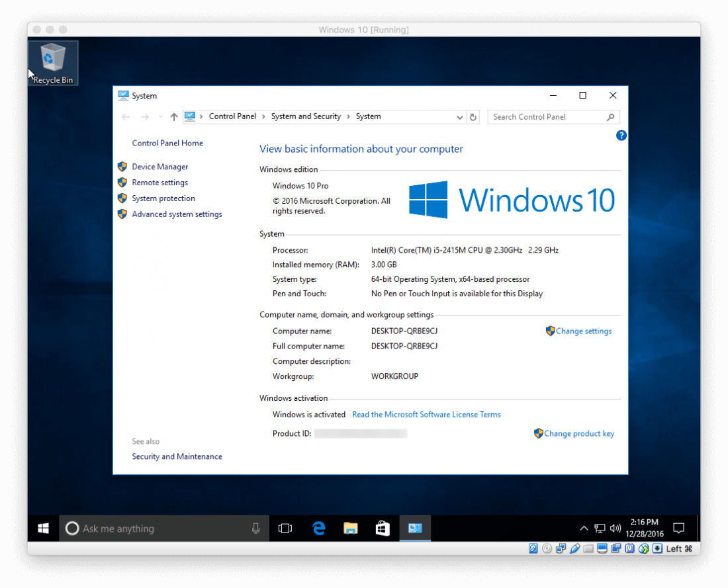Click the Search Control Panel field
728x588 pixels.
pyautogui.click(x=553, y=117)
